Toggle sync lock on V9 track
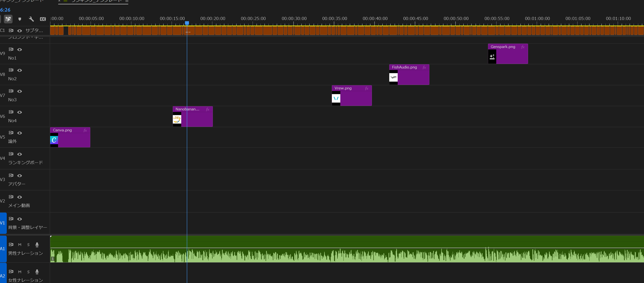644x283 pixels. pos(11,49)
